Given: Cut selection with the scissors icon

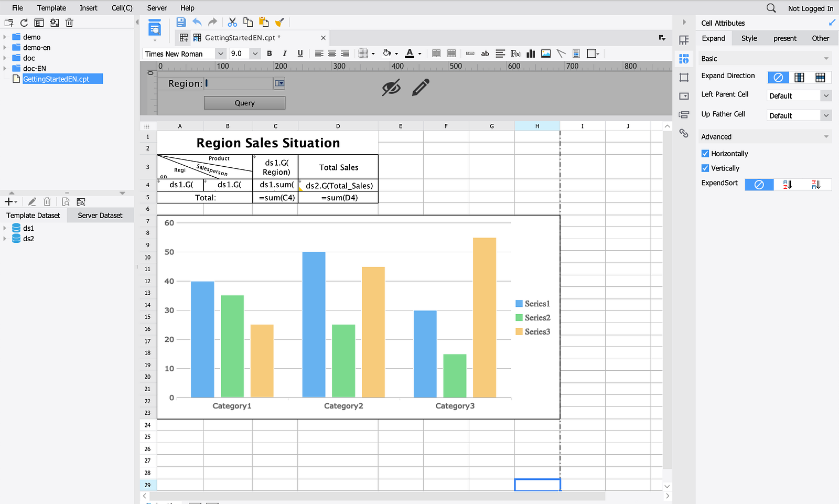Looking at the screenshot, I should 232,22.
